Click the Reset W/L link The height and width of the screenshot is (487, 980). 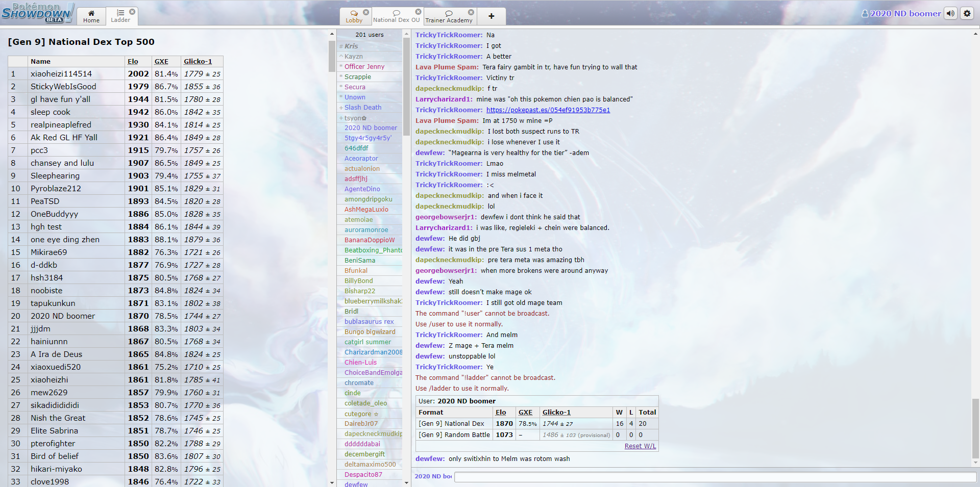coord(640,446)
